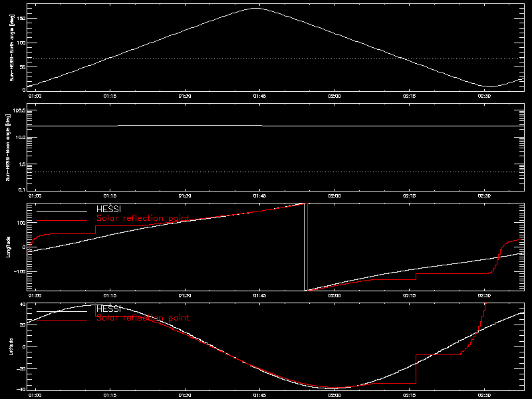Click red legend line sample in Longitude plot
Screen dimensions: 532x399
(62, 221)
